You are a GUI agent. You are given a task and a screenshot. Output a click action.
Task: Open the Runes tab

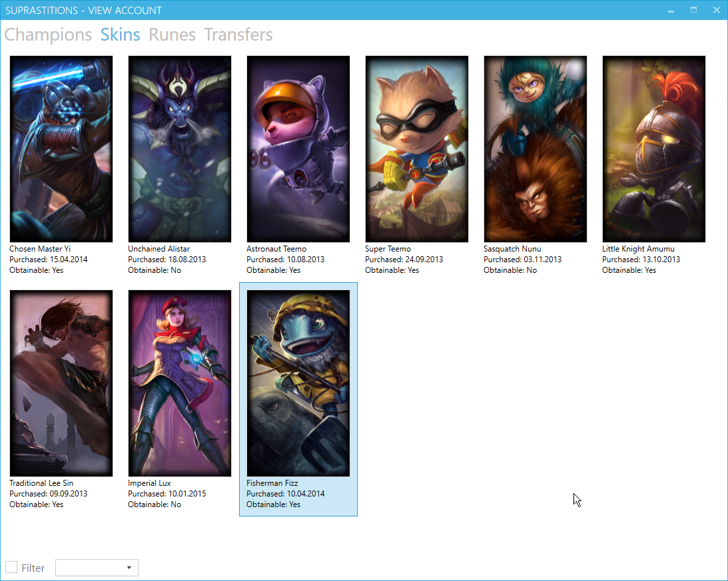click(172, 35)
